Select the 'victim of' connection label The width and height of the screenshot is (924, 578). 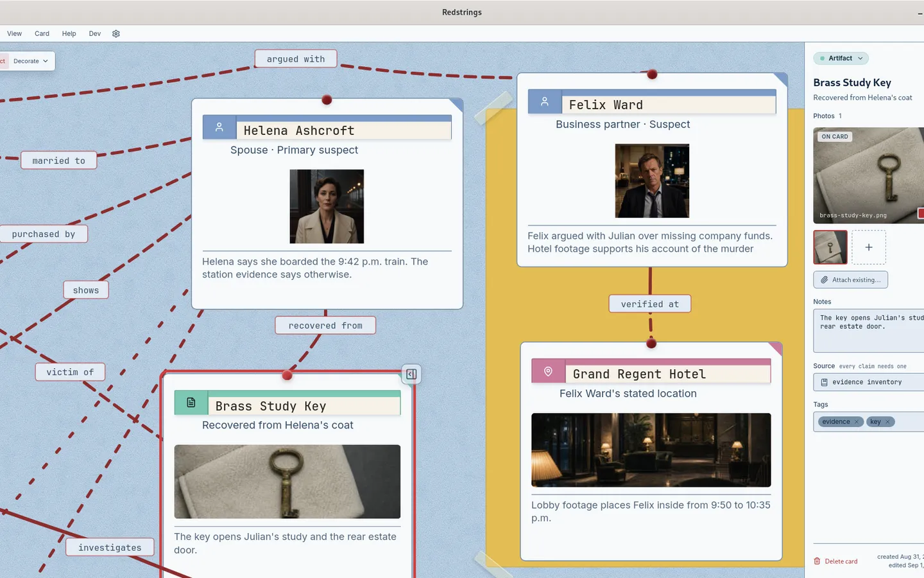click(70, 372)
